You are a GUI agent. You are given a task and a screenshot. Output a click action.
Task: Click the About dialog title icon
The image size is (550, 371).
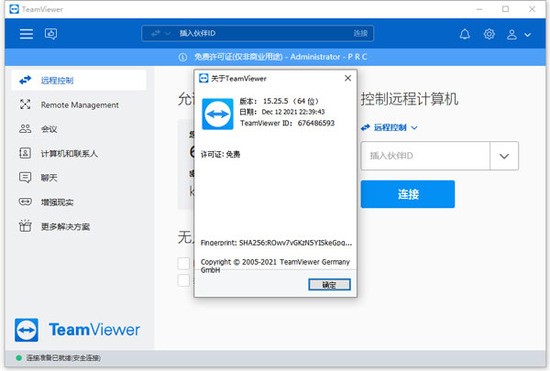tap(203, 78)
